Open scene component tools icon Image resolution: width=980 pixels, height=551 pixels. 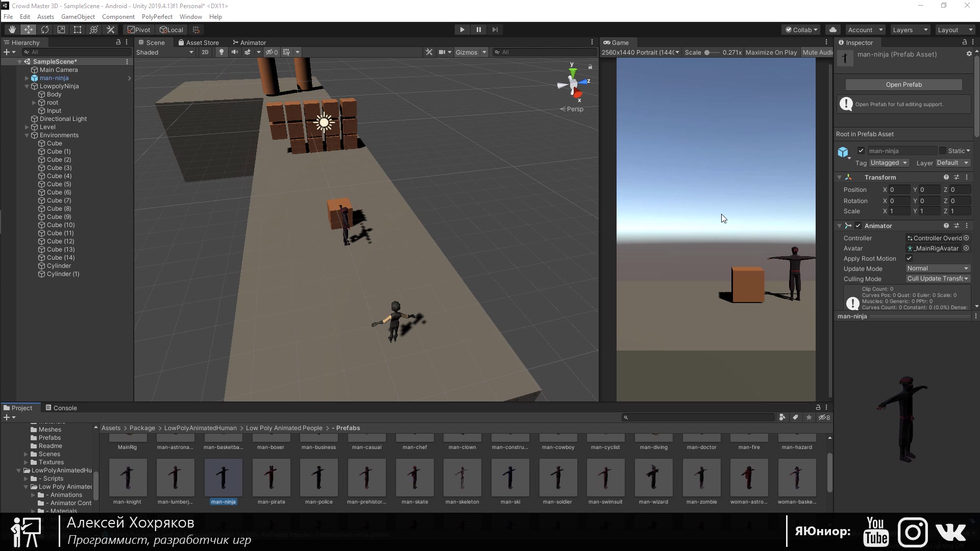429,52
